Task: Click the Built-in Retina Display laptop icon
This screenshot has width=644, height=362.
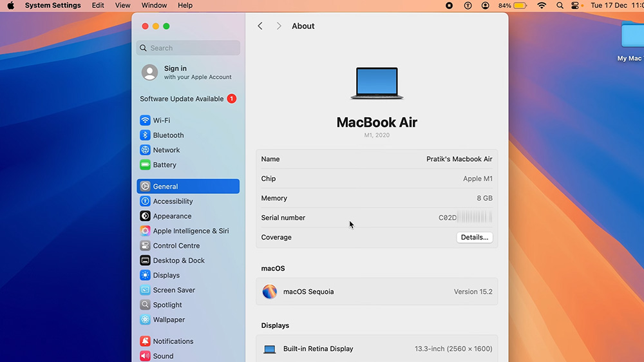Action: [269, 349]
